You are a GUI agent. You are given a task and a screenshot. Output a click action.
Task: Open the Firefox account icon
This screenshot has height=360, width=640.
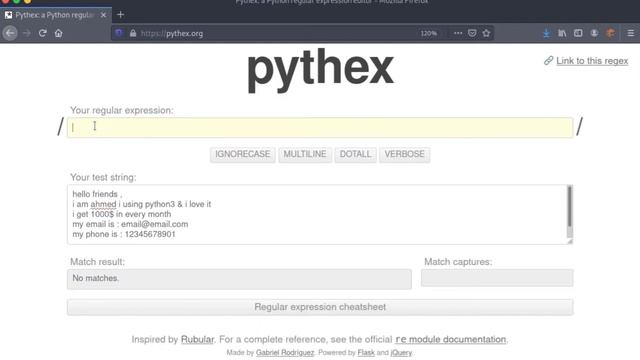point(594,33)
